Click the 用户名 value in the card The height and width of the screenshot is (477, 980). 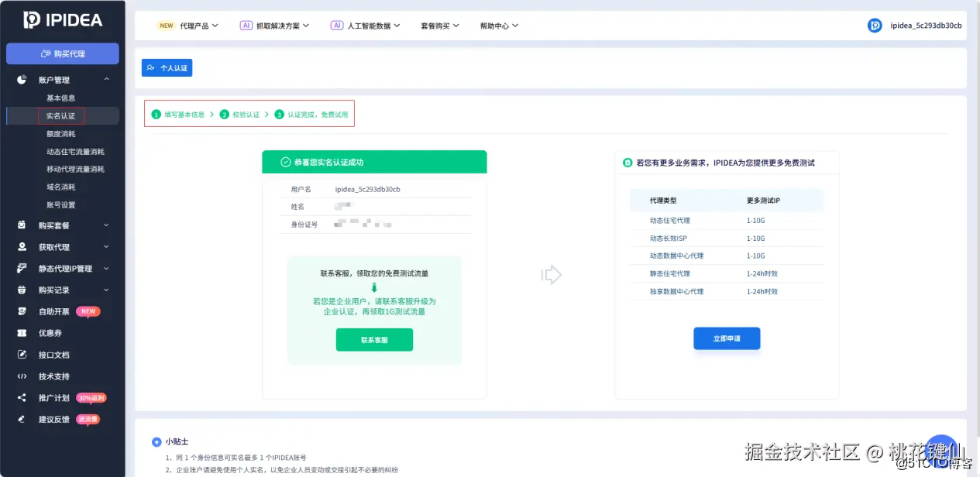pos(368,189)
